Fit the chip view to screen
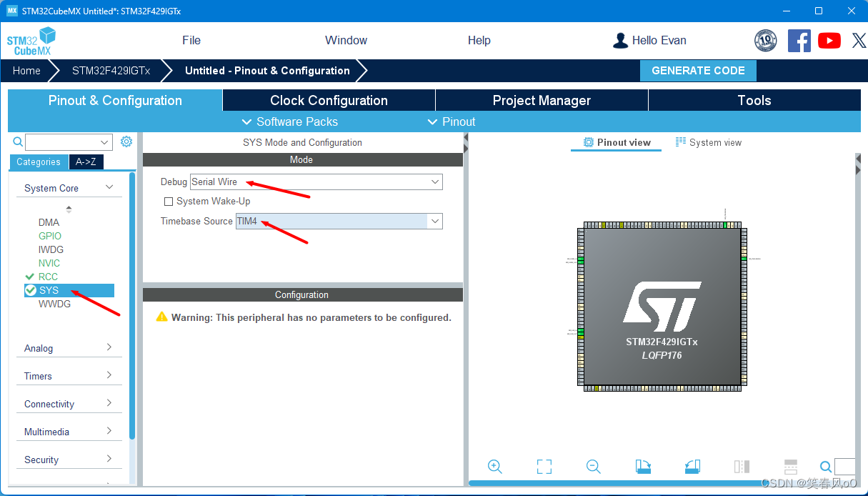868x496 pixels. 544,467
